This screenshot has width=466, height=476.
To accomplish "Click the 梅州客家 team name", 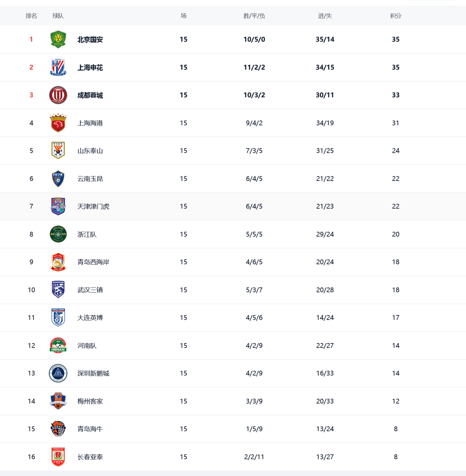I will tap(90, 401).
